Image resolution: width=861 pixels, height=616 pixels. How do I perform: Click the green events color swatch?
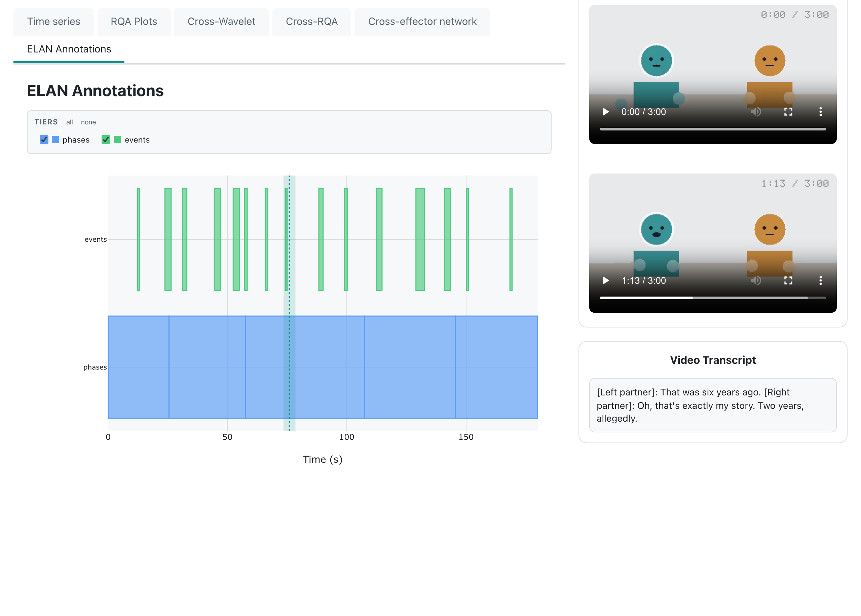(x=118, y=140)
